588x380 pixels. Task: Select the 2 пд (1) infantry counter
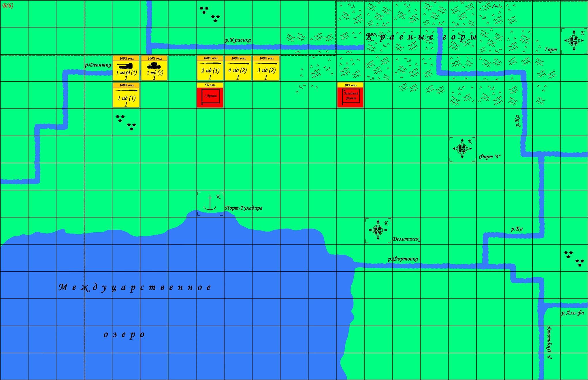tap(210, 68)
